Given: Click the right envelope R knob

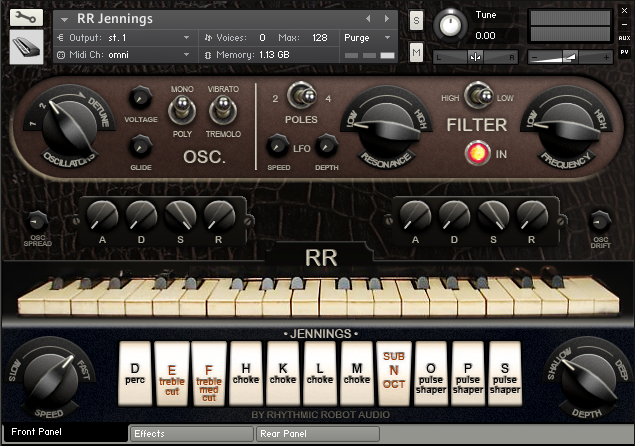Looking at the screenshot, I should [x=532, y=216].
